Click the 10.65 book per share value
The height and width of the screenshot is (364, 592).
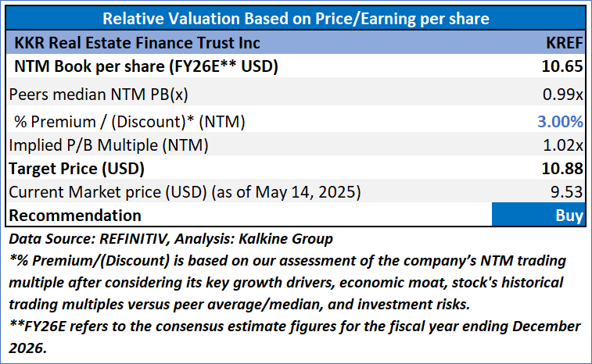[562, 67]
